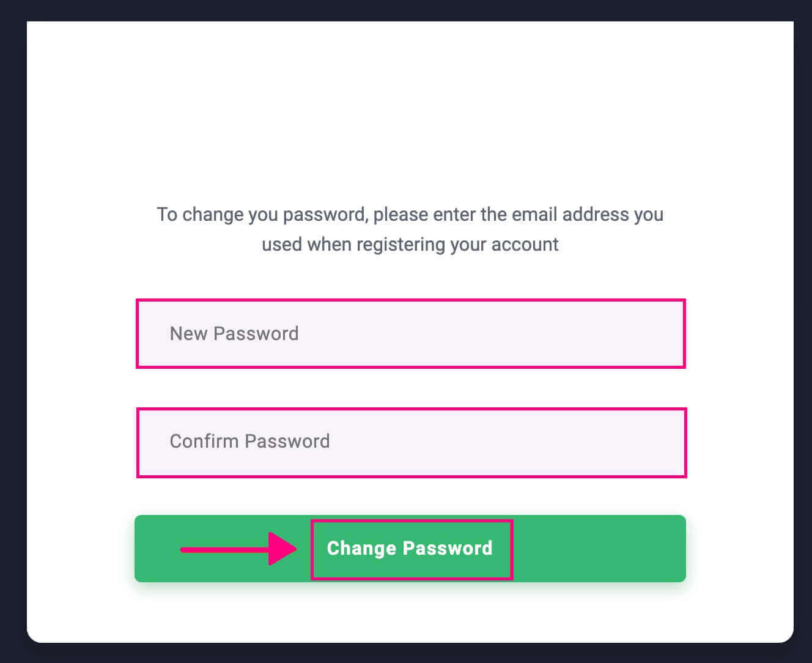Click the Change Password label text
812x663 pixels.
410,548
